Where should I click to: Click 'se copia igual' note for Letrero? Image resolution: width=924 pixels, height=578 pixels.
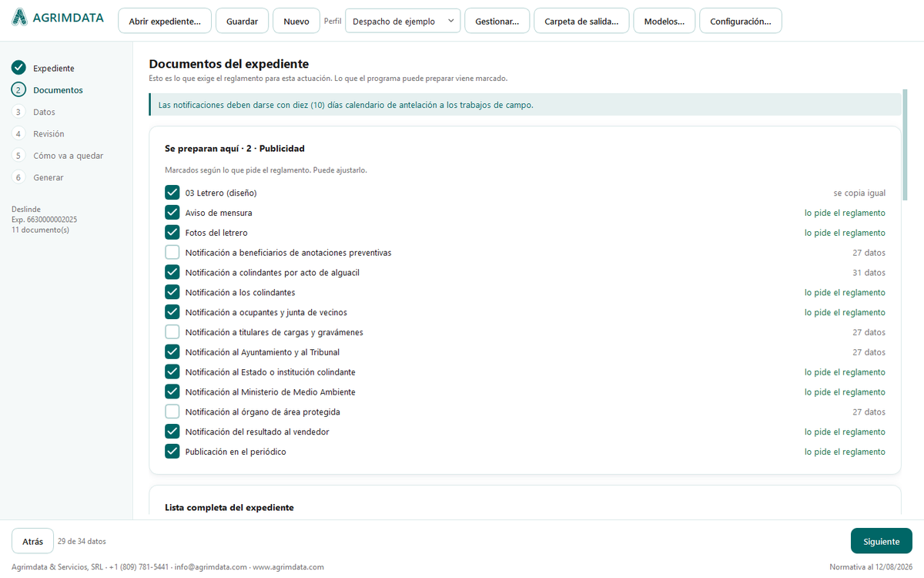(x=859, y=193)
